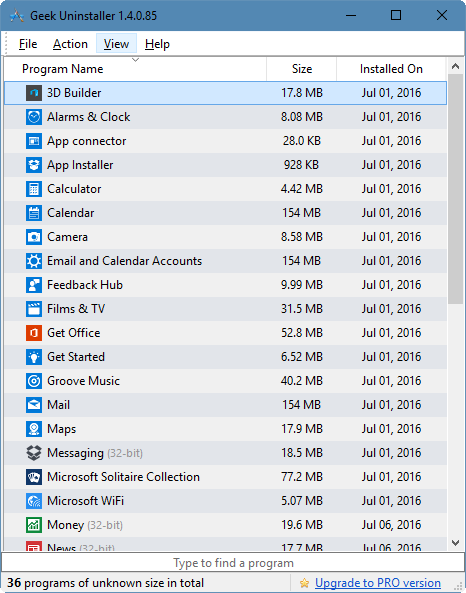This screenshot has width=466, height=593.
Task: Select the 'Alarms & Clock' row text
Action: [89, 117]
